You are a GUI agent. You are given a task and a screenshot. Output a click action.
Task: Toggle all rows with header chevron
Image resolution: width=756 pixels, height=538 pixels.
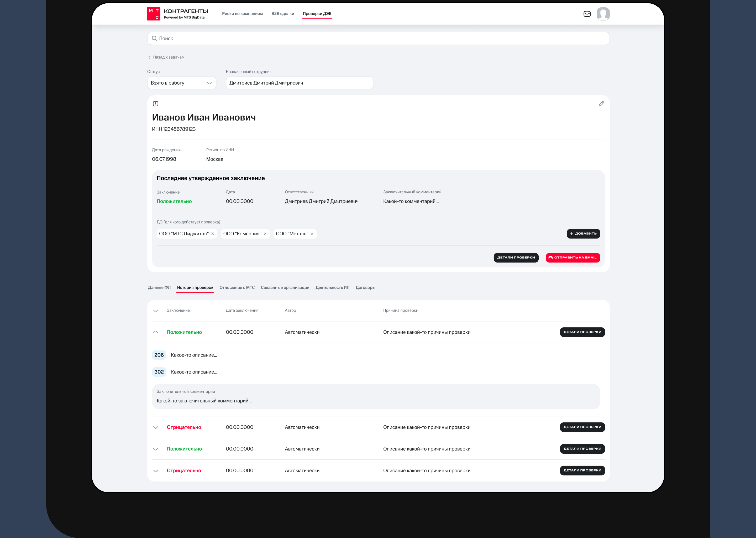click(156, 311)
